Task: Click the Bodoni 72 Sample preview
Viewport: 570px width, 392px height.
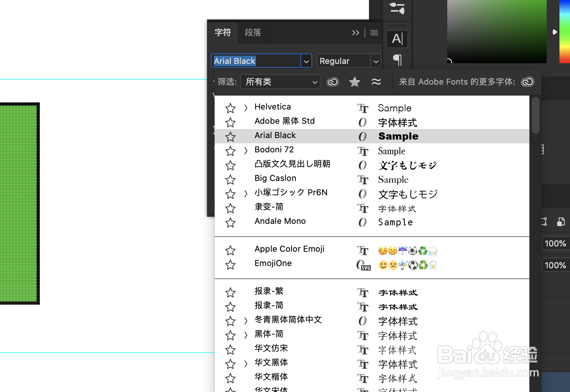Action: (x=392, y=151)
